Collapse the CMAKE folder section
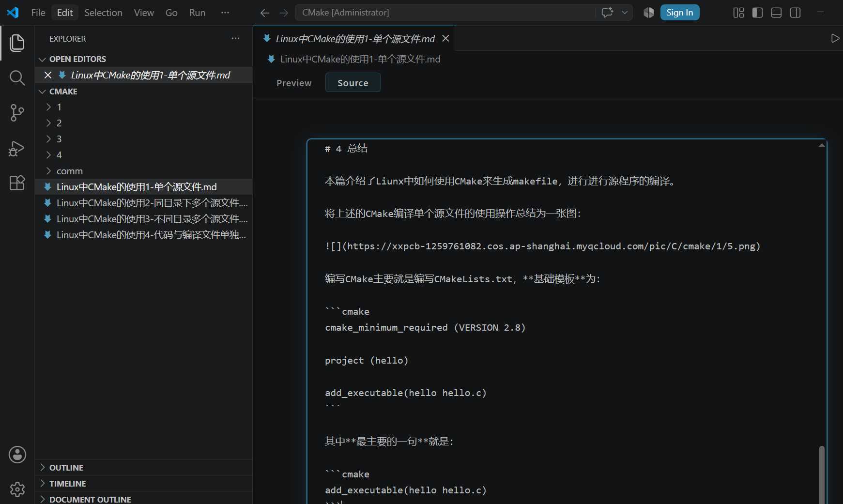This screenshot has height=504, width=843. tap(144, 92)
